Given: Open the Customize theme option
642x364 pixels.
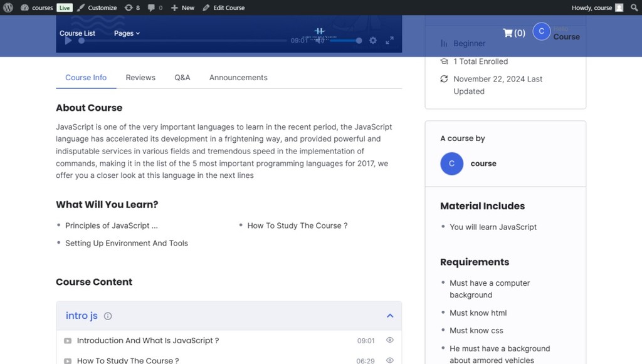Looking at the screenshot, I should coord(97,8).
